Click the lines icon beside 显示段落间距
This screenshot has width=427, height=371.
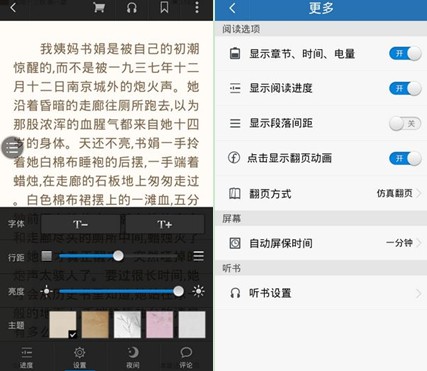[x=235, y=123]
